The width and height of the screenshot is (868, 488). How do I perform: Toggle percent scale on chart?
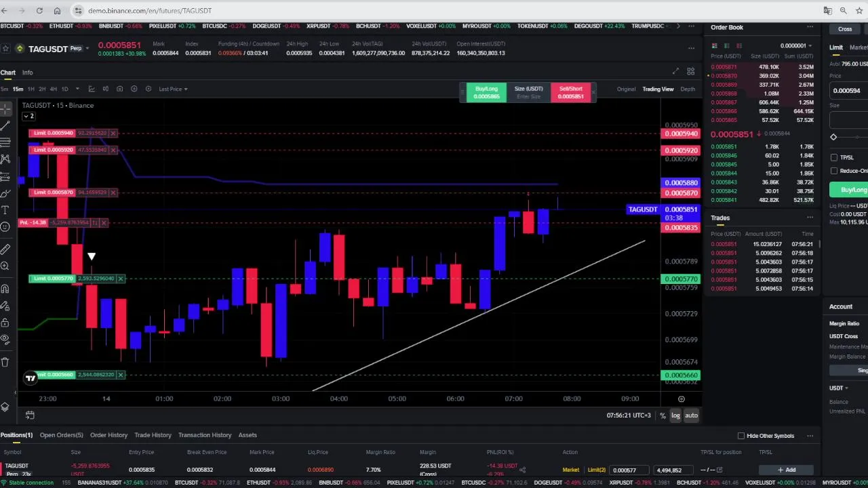663,415
